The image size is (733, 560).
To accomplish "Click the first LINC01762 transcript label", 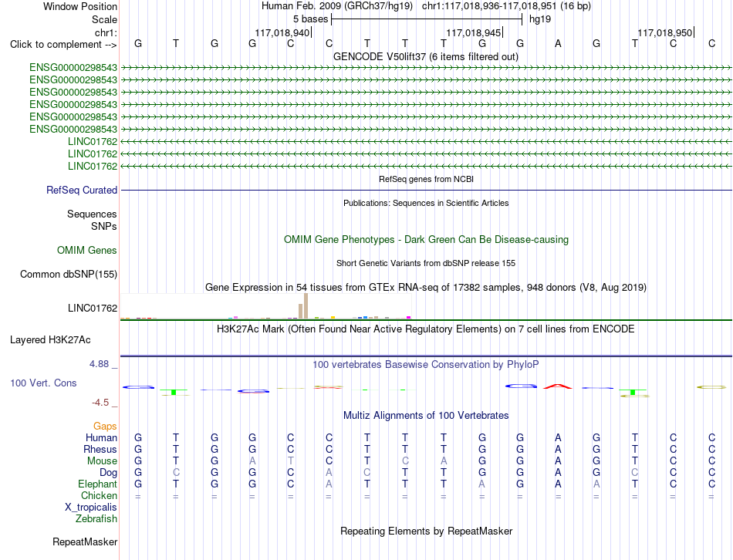I will click(x=93, y=141).
